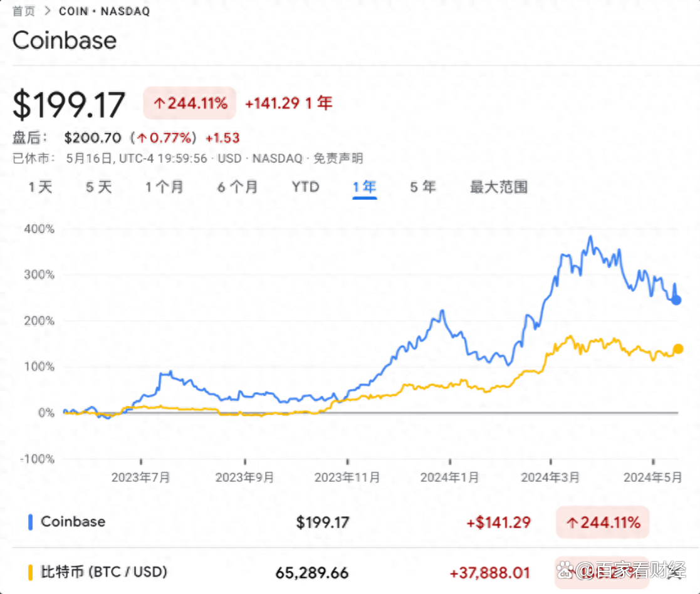Click the +1.53 after-hours change value
This screenshot has width=700, height=594.
[222, 138]
